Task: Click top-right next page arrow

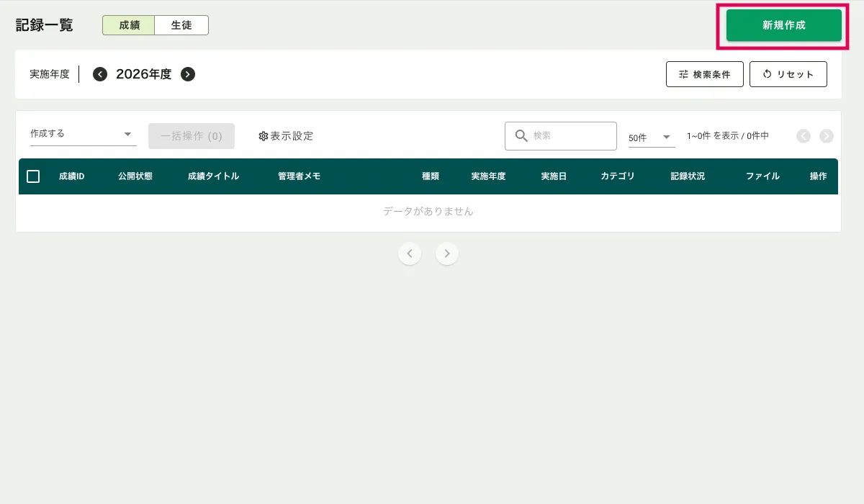Action: point(827,136)
